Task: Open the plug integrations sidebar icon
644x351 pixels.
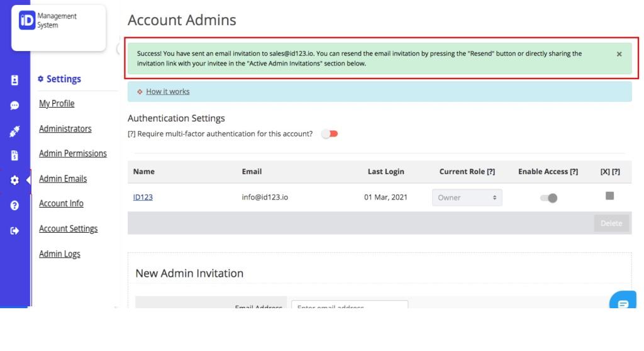Action: [x=14, y=131]
